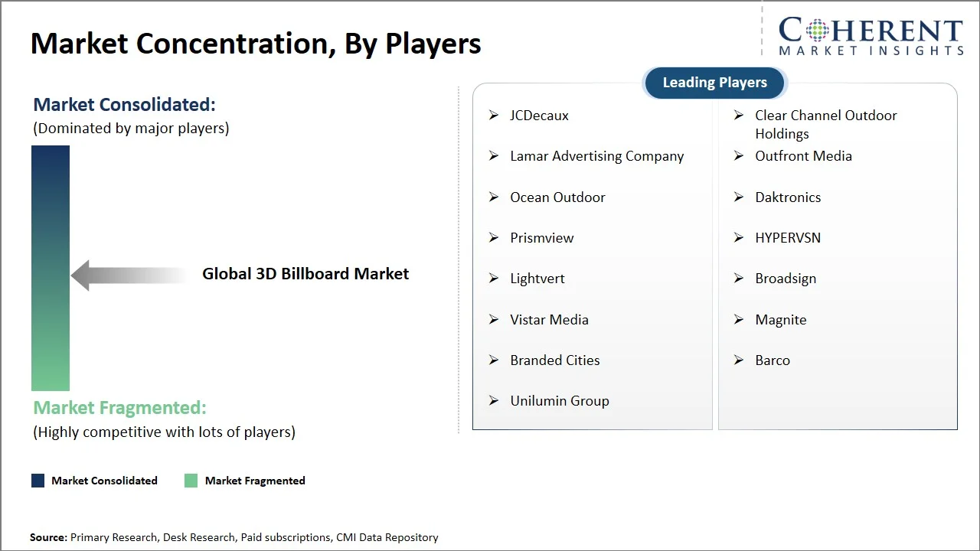
Task: Click 'Vistar Media' entry
Action: coord(549,320)
